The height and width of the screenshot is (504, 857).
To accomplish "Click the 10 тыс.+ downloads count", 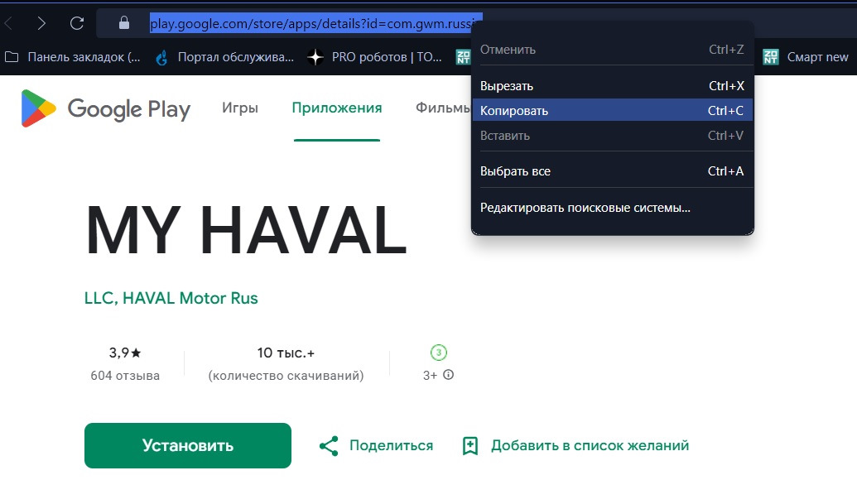I will coord(286,353).
